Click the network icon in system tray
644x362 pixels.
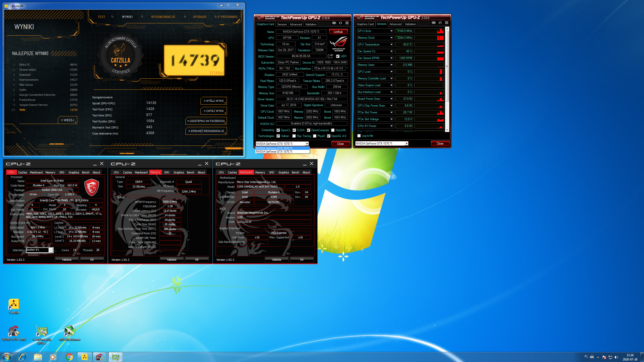point(610,357)
